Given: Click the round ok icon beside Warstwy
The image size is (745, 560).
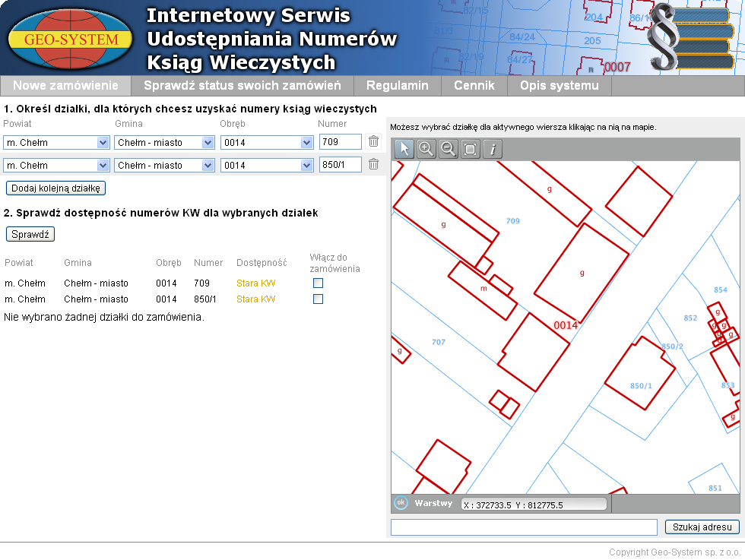Looking at the screenshot, I should (x=401, y=502).
